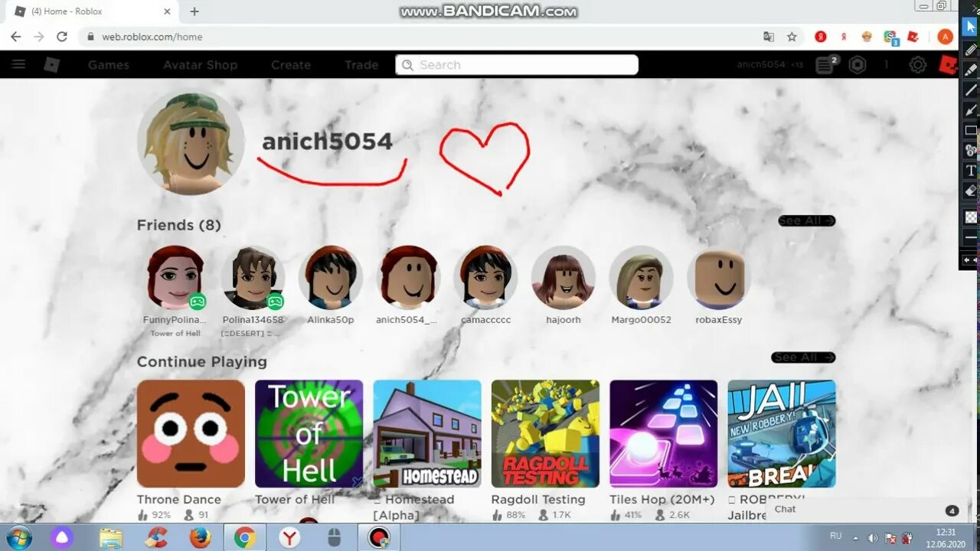
Task: Launch Firefox from the taskbar
Action: pyautogui.click(x=201, y=538)
